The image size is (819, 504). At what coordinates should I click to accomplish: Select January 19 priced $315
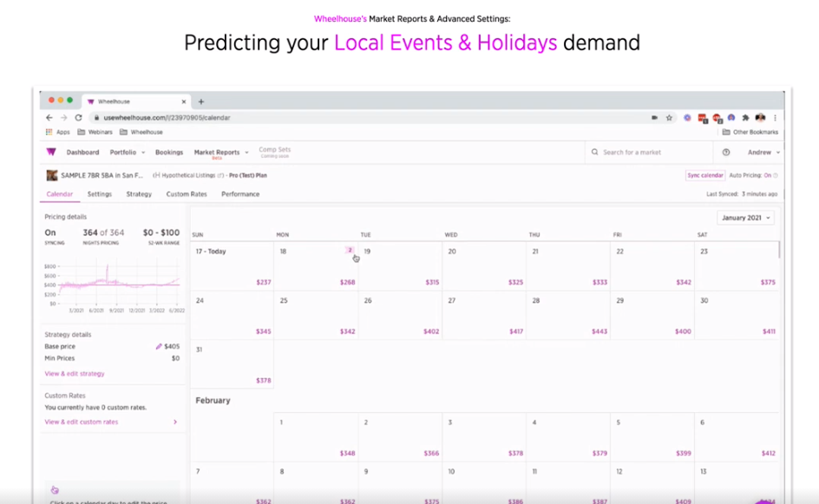click(x=400, y=266)
